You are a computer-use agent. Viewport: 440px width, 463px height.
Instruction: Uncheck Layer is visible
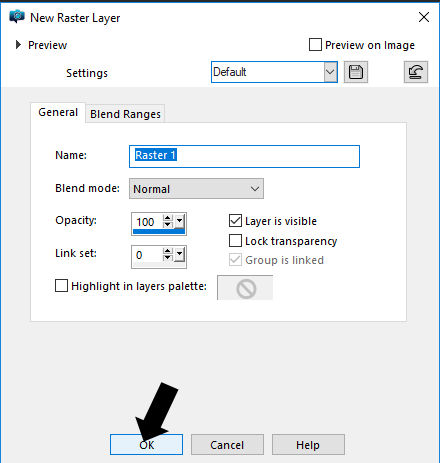[x=235, y=221]
